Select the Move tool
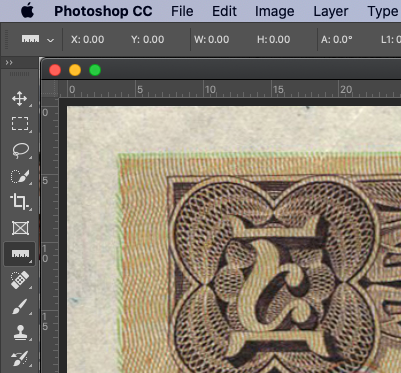The height and width of the screenshot is (373, 401). [19, 99]
